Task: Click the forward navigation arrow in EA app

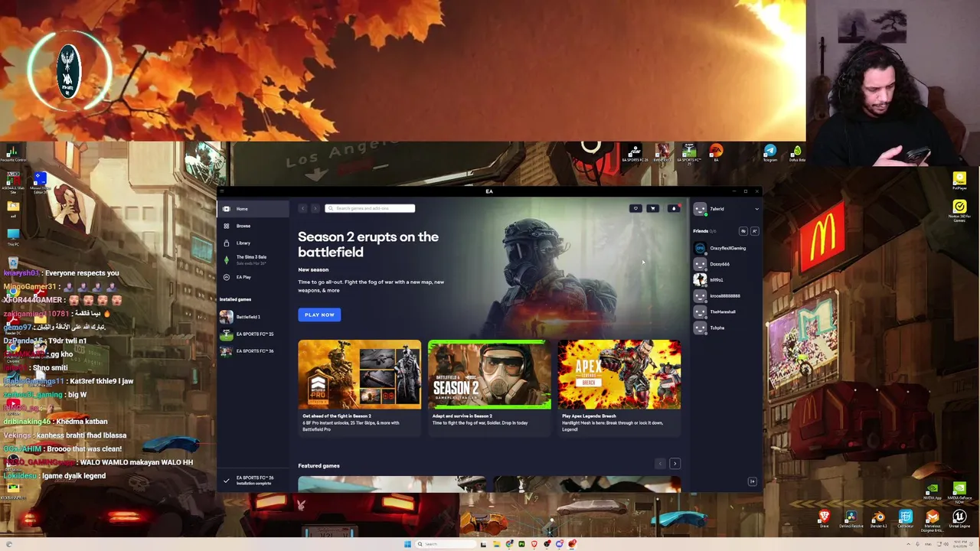Action: 315,208
